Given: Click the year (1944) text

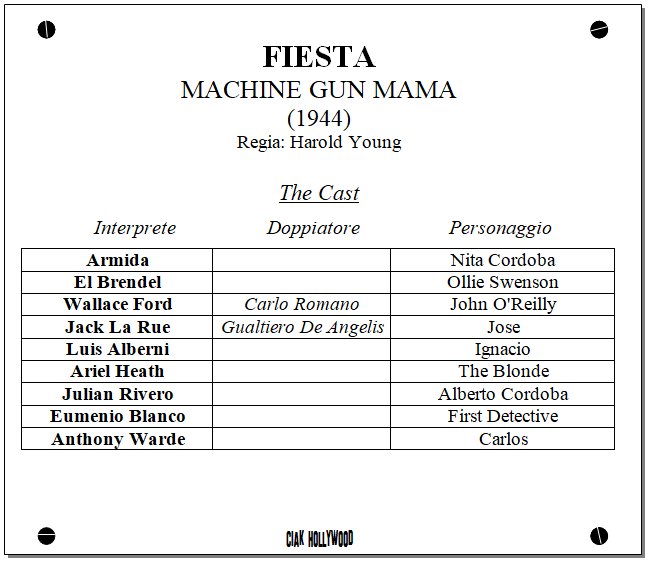Looking at the screenshot, I should pyautogui.click(x=319, y=118).
